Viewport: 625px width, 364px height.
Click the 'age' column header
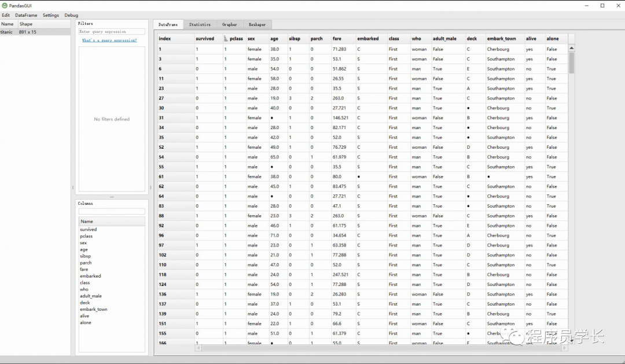[x=278, y=39]
